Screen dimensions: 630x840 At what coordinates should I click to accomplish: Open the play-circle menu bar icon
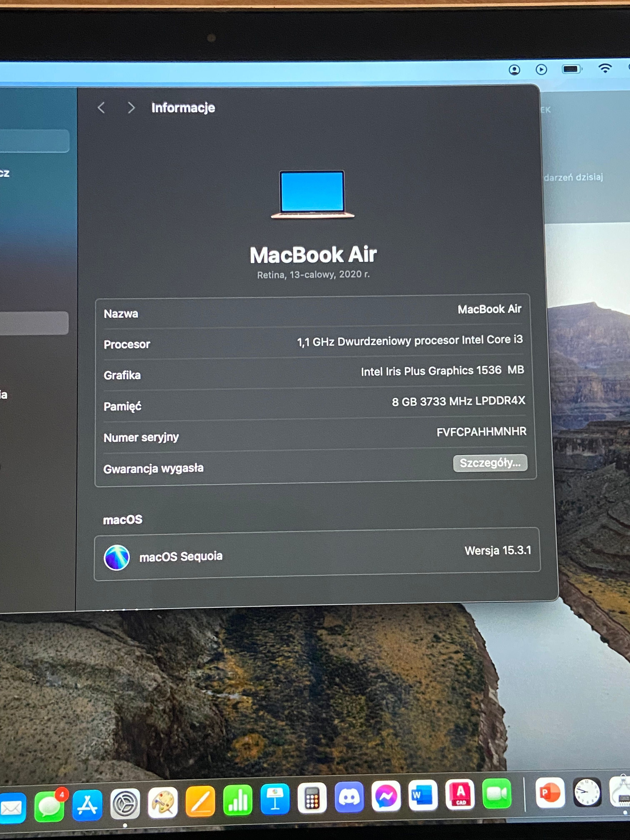(541, 70)
